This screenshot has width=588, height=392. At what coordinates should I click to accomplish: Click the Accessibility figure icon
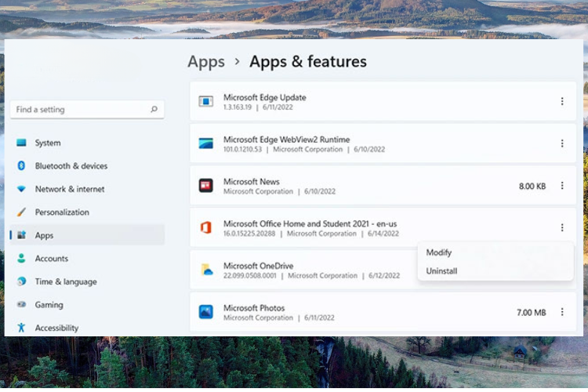pos(21,328)
